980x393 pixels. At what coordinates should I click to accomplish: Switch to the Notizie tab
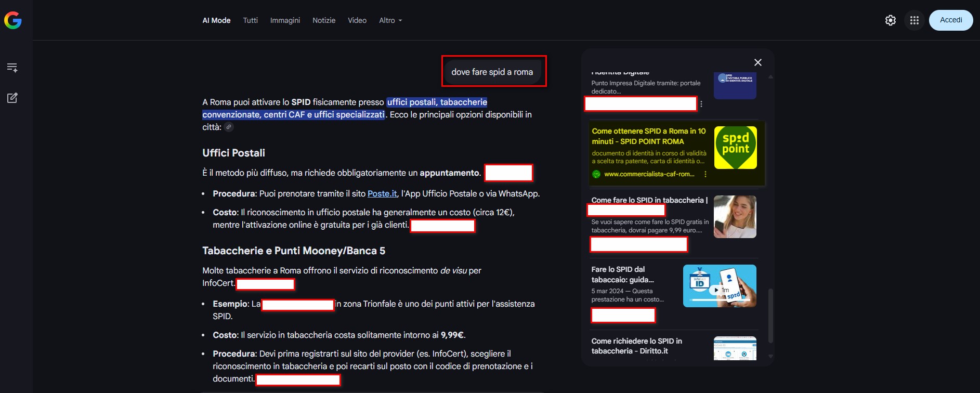coord(324,20)
